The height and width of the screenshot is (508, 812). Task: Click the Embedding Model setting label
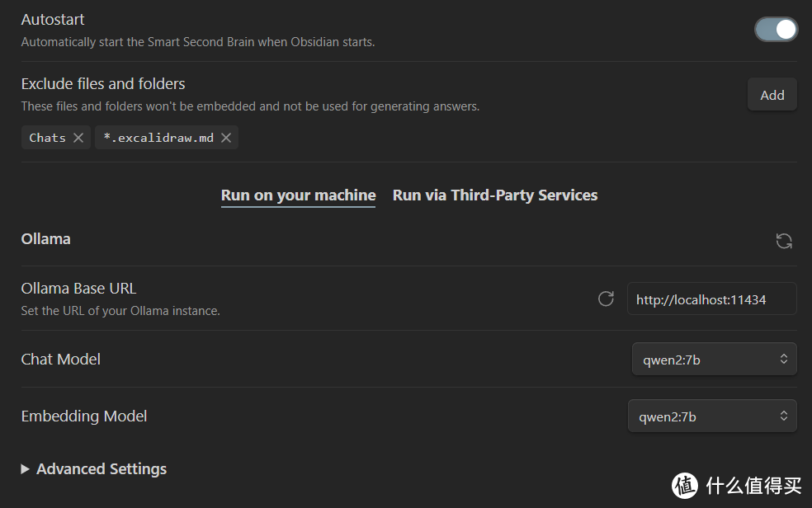pos(83,416)
